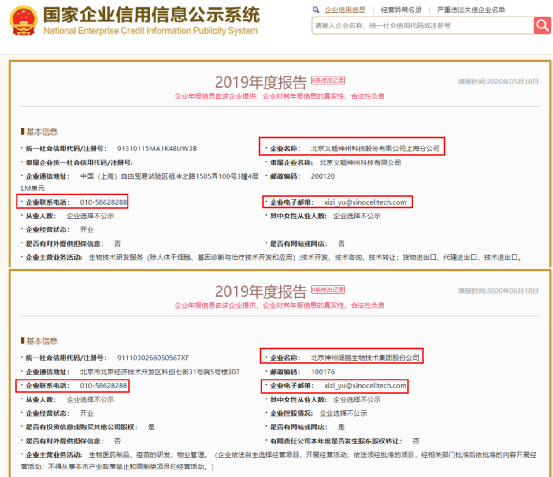Image resolution: width=553 pixels, height=477 pixels.
Task: Click the label 有限责任公司本年度是否发生股东股权转让
Action: (336, 441)
